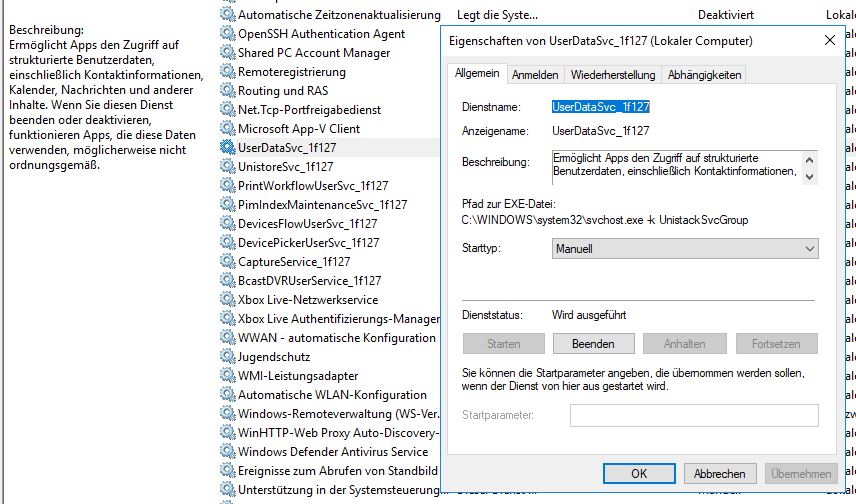Viewport: 856px width, 504px height.
Task: Select gear icon of DevicePickerUserSvc_1f127
Action: click(227, 242)
